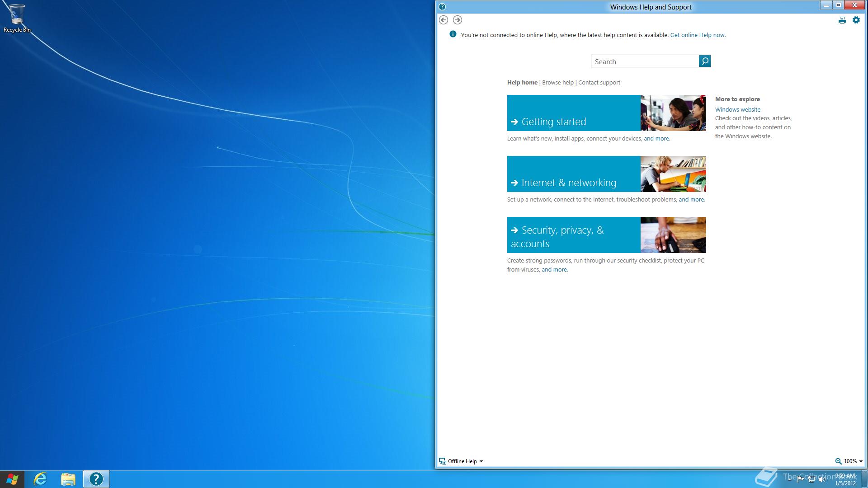868x488 pixels.
Task: Click 'and more' under Internet & networking
Action: pyautogui.click(x=691, y=199)
